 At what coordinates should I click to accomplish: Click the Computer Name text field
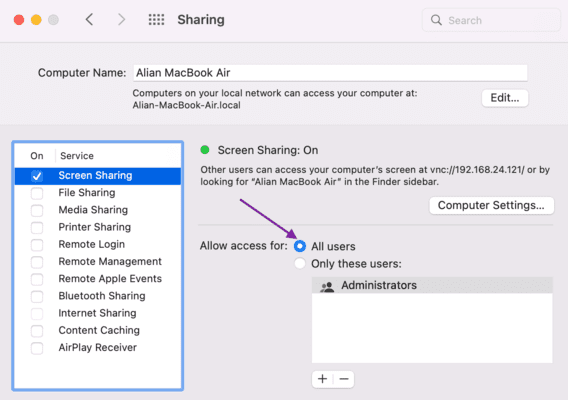coord(330,73)
